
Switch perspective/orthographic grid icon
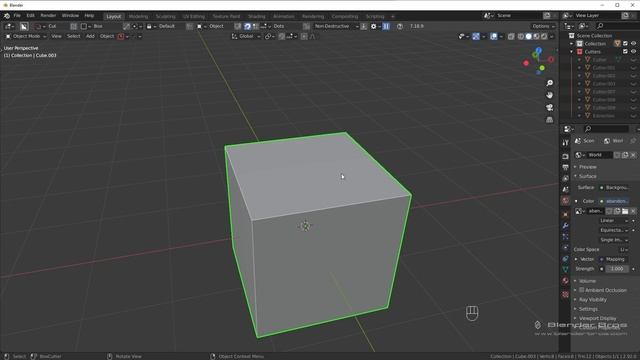(x=550, y=120)
